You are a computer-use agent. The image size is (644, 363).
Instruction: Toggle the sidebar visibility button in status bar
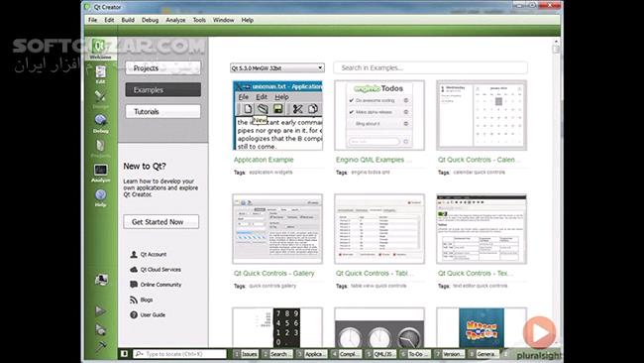point(124,354)
